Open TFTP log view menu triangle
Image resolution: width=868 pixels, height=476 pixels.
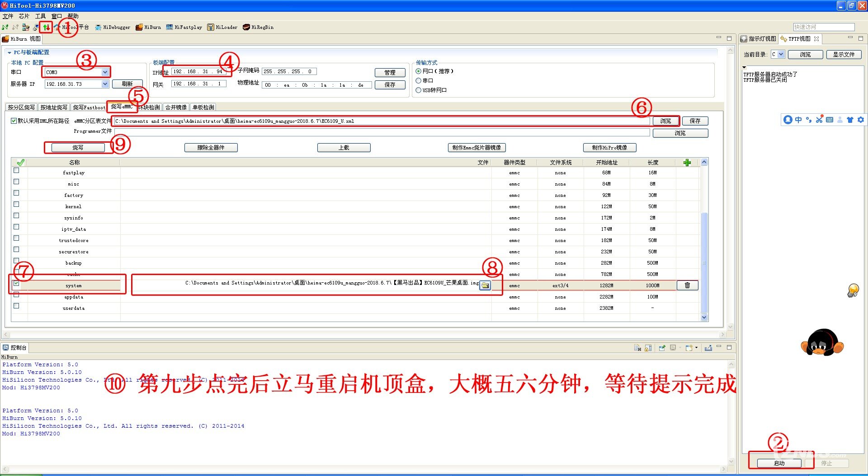pyautogui.click(x=744, y=67)
